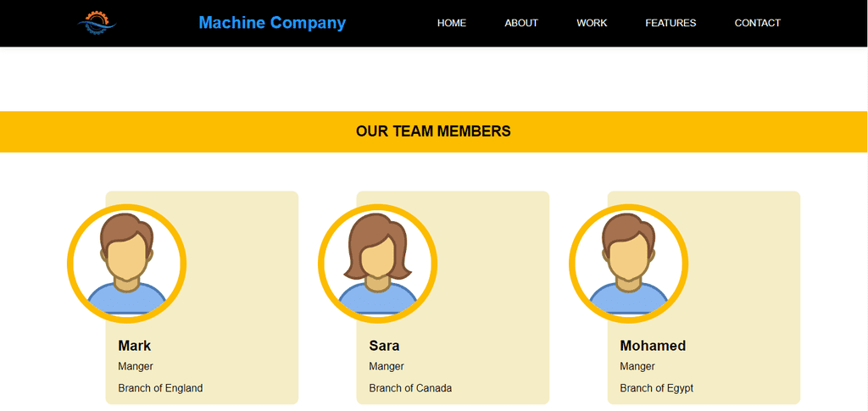
Task: Click Manger text under Mohamed
Action: tap(637, 366)
